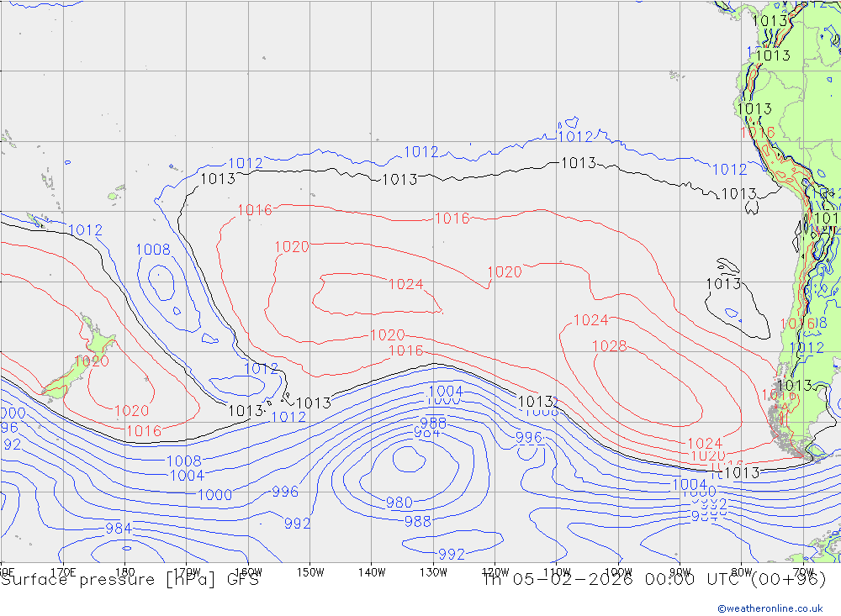The width and height of the screenshot is (841, 616).
Task: Click the 1020 label on New Zealand
Action: (x=92, y=361)
